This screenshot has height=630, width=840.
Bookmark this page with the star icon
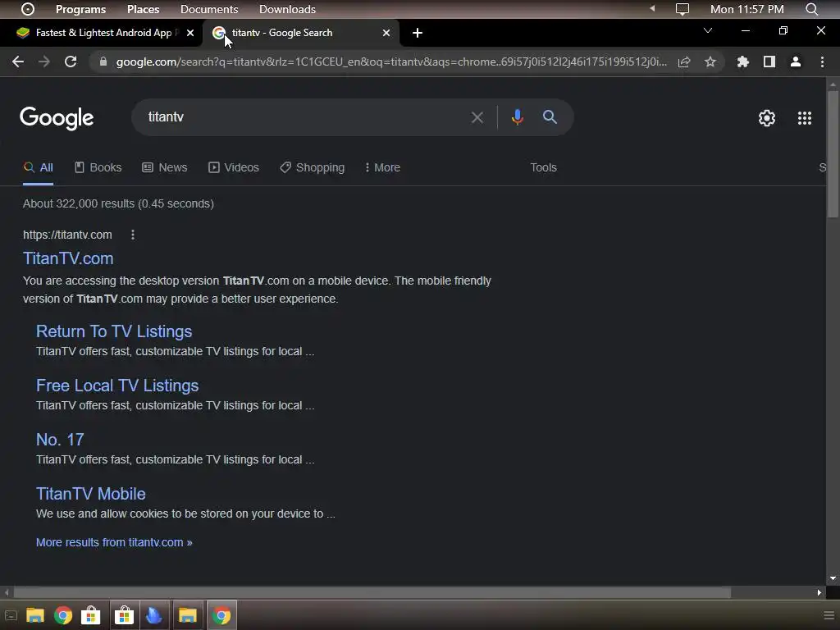click(710, 62)
